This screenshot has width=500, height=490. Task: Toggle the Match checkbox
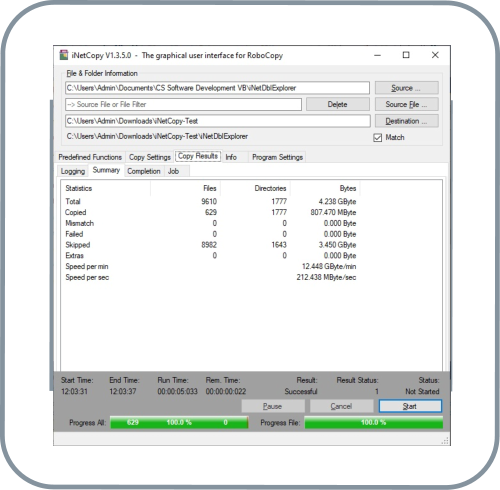coord(378,138)
